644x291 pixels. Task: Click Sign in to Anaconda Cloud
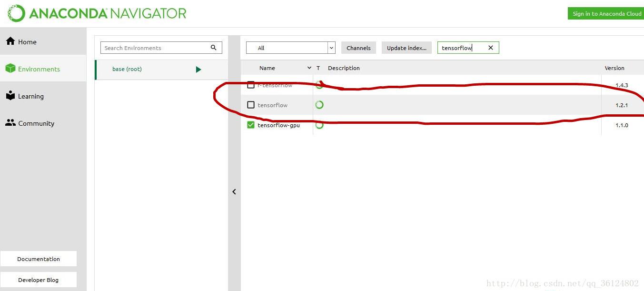pos(606,14)
